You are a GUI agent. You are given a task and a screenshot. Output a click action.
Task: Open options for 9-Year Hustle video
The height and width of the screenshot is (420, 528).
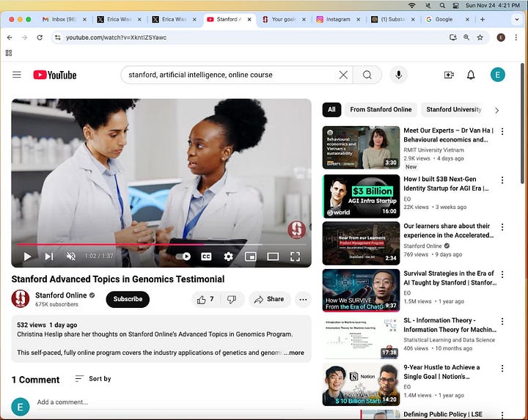502,369
